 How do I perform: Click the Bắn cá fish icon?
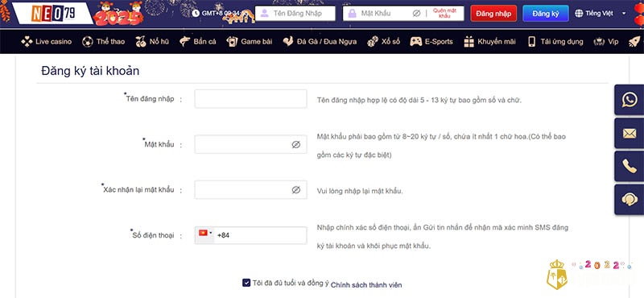[x=185, y=41]
